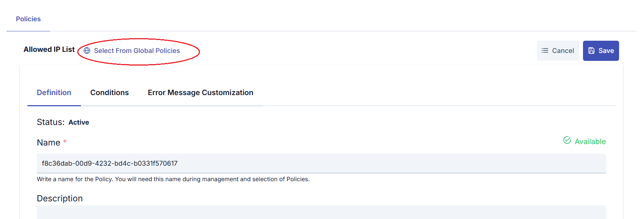Click the Active status label
Image resolution: width=644 pixels, height=219 pixels.
coord(79,122)
